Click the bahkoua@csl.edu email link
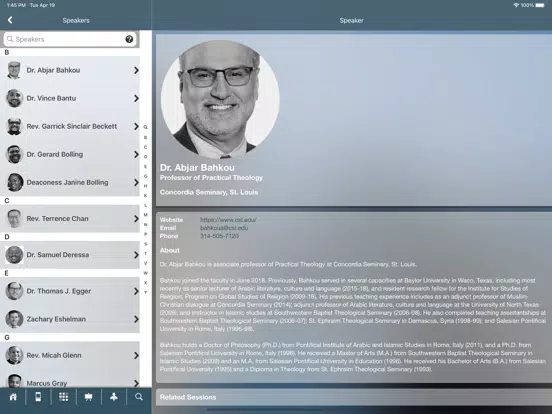Image resolution: width=552 pixels, height=414 pixels. [224, 228]
